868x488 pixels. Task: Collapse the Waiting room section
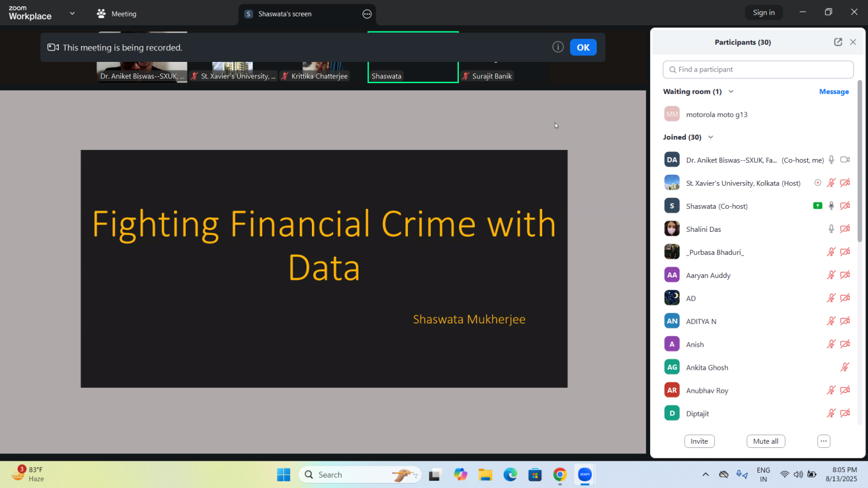[x=731, y=92]
